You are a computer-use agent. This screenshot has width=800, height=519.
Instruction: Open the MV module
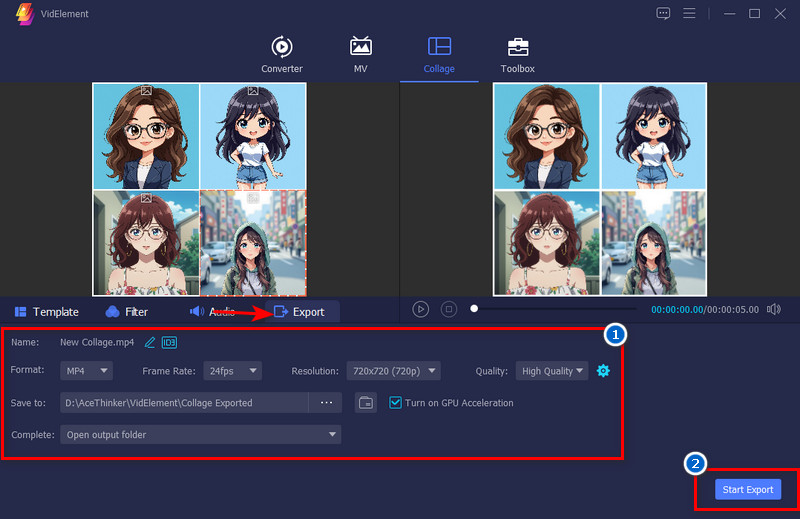360,54
